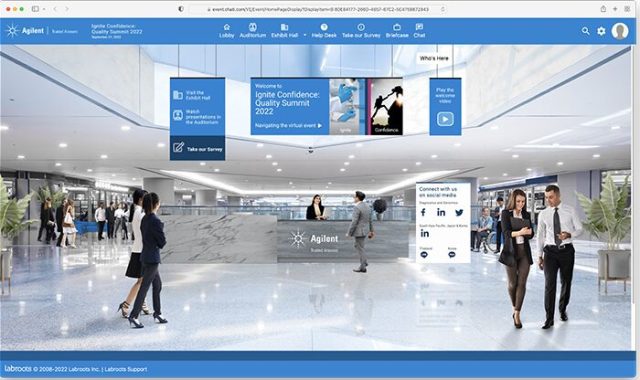This screenshot has width=640, height=380.
Task: Click the Take our Survey sign button
Action: point(198,148)
